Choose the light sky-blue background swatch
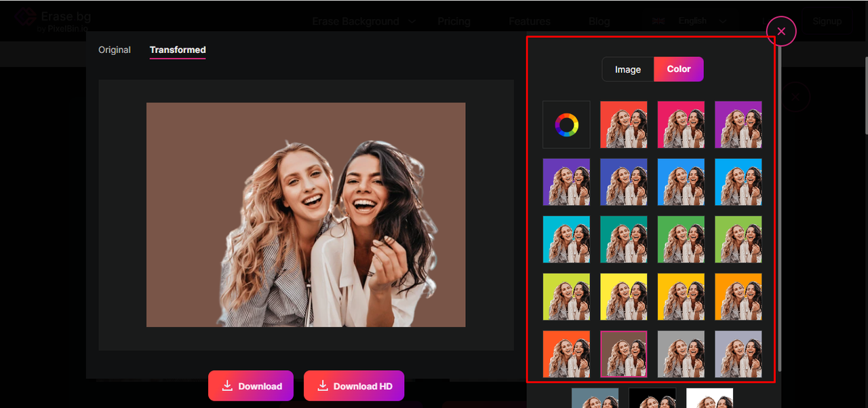Image resolution: width=868 pixels, height=408 pixels. 738,182
